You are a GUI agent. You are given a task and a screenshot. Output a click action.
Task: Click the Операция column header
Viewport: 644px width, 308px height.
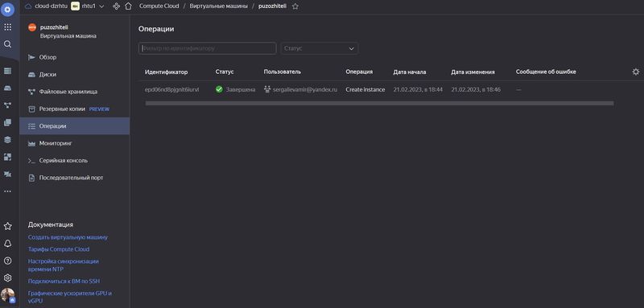click(x=359, y=72)
